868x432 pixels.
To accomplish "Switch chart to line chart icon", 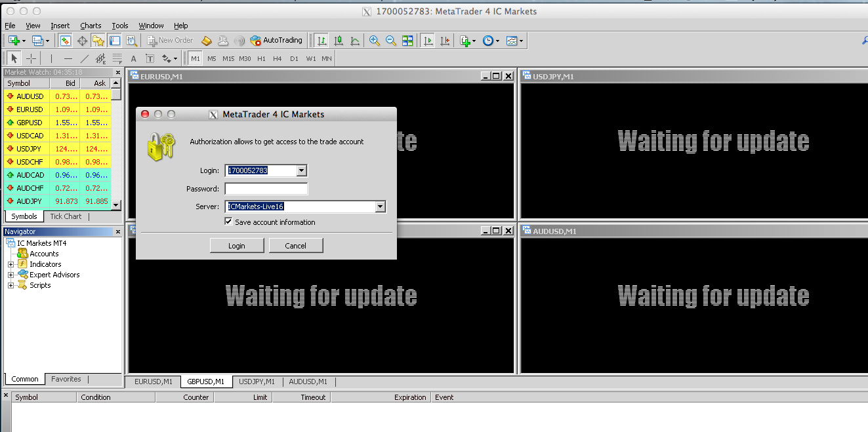I will 355,41.
